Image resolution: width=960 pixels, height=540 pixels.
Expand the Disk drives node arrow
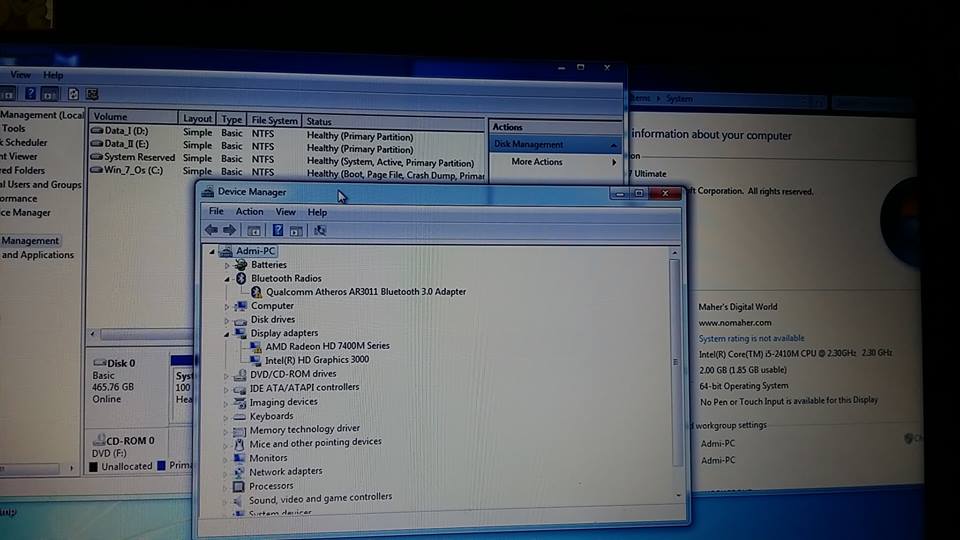[227, 320]
